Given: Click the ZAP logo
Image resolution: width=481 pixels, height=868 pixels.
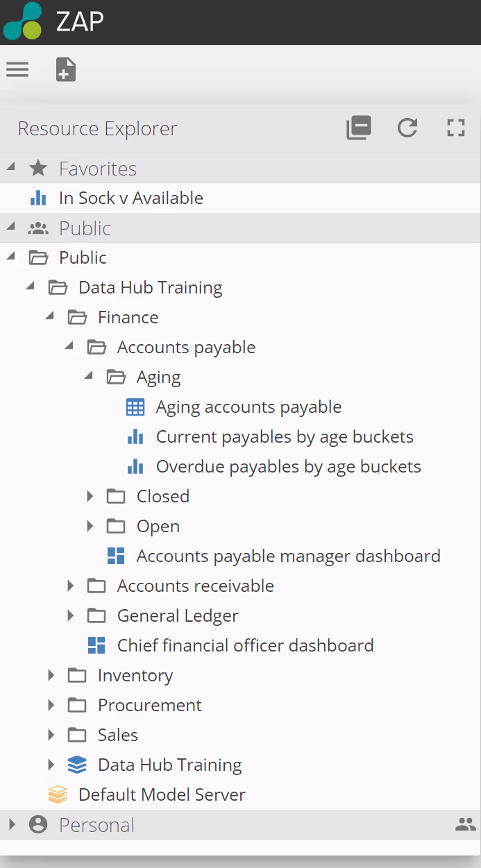Looking at the screenshot, I should pos(24,22).
